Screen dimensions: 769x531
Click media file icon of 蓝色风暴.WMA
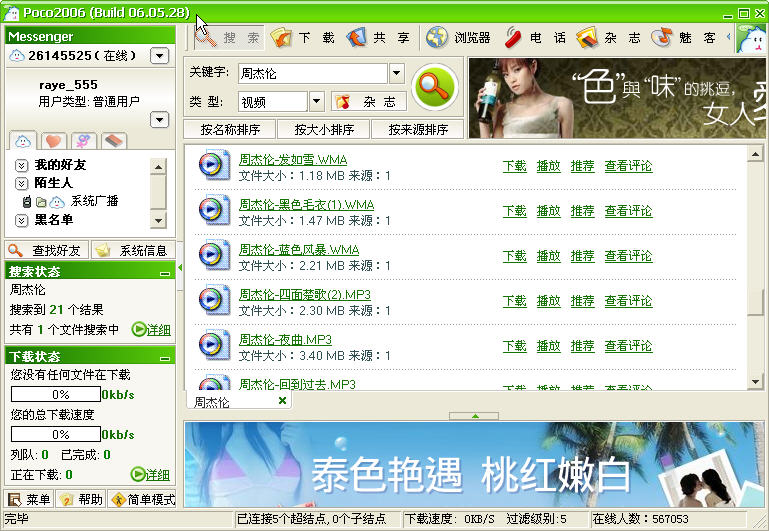pyautogui.click(x=214, y=255)
